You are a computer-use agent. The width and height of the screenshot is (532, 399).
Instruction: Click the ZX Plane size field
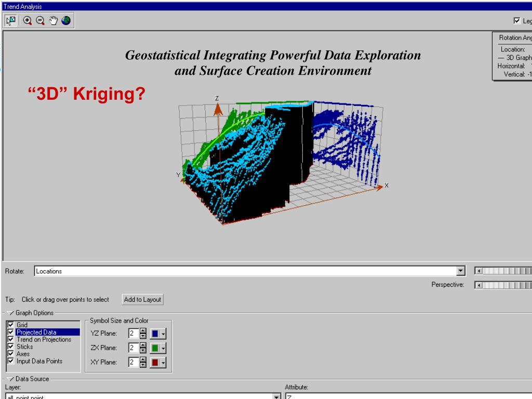(134, 348)
